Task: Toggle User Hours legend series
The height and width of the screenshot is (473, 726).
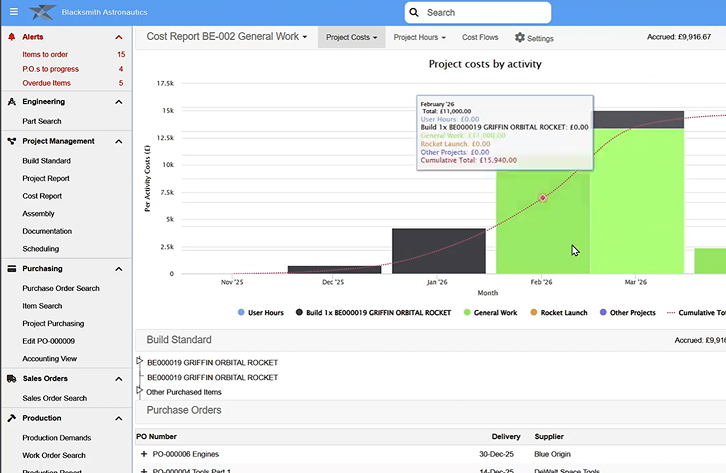Action: point(261,312)
